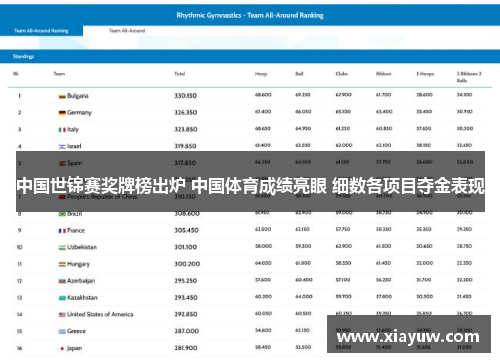The height and width of the screenshot is (362, 500).
Task: Sort by the 3 Ribbons 2 Balls header
Action: point(469,77)
